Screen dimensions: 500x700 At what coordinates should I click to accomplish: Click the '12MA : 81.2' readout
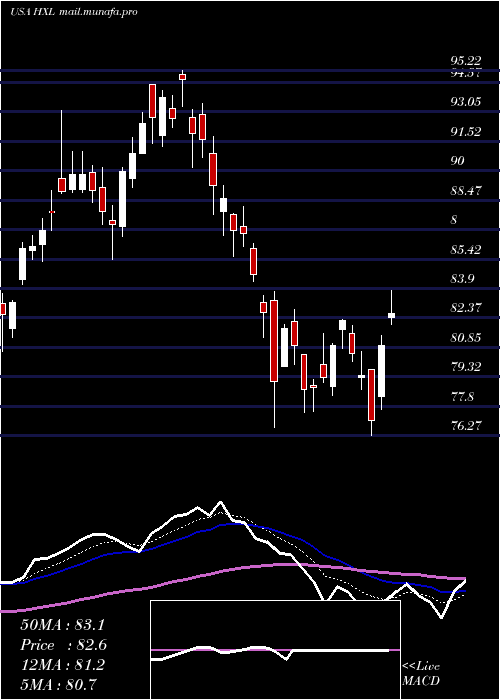coord(62,665)
